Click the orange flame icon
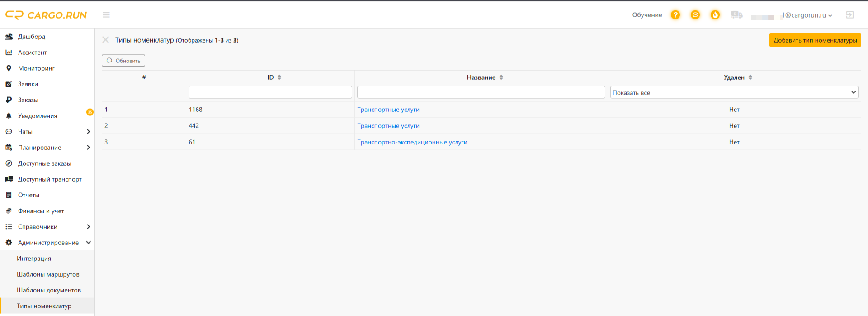Image resolution: width=868 pixels, height=316 pixels. [715, 15]
